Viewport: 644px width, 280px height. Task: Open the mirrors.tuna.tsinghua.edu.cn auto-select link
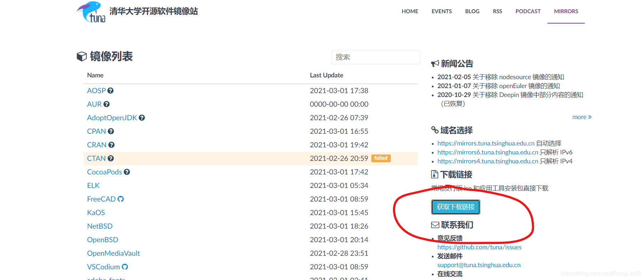[x=486, y=143]
